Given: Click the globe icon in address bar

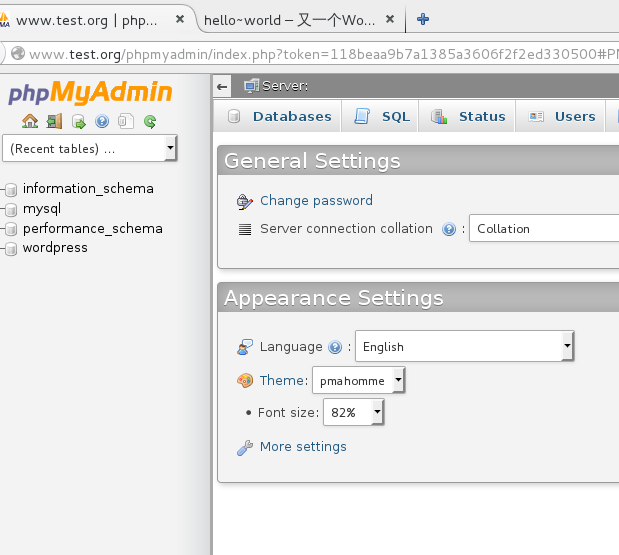Looking at the screenshot, I should tap(18, 53).
